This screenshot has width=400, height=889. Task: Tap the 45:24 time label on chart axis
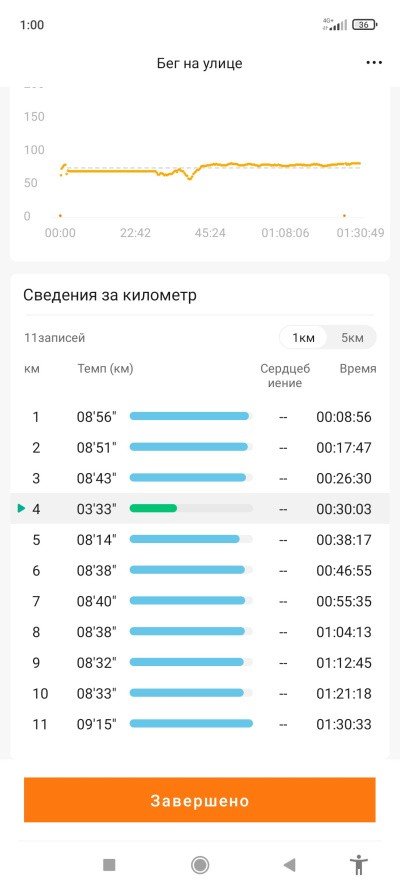[210, 233]
